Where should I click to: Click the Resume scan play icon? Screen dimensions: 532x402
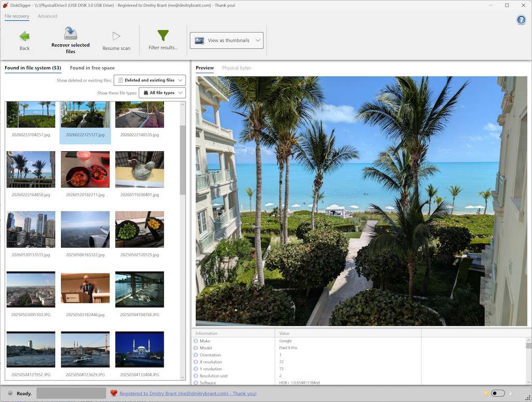pyautogui.click(x=116, y=35)
